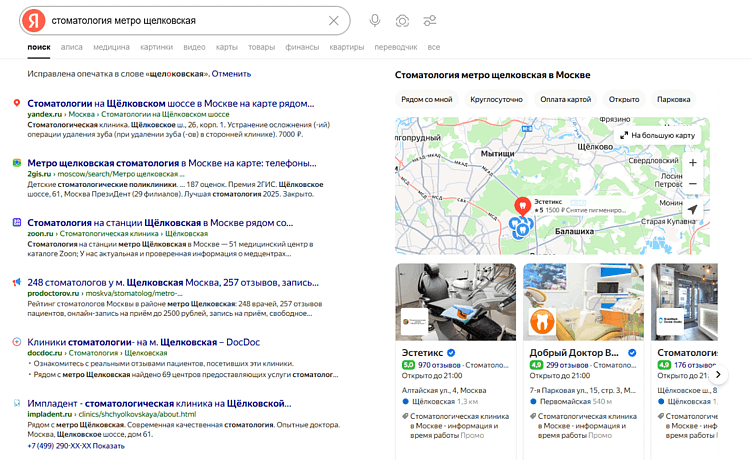This screenshot has height=460, width=751.
Task: Open search settings sliders icon
Action: (x=430, y=21)
